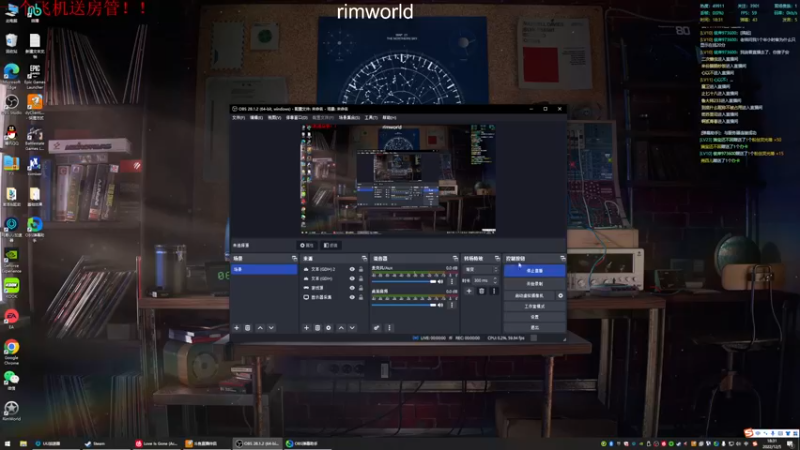Lock the Text (GDI+) 2 source
This screenshot has width=800, height=450.
coord(361,269)
